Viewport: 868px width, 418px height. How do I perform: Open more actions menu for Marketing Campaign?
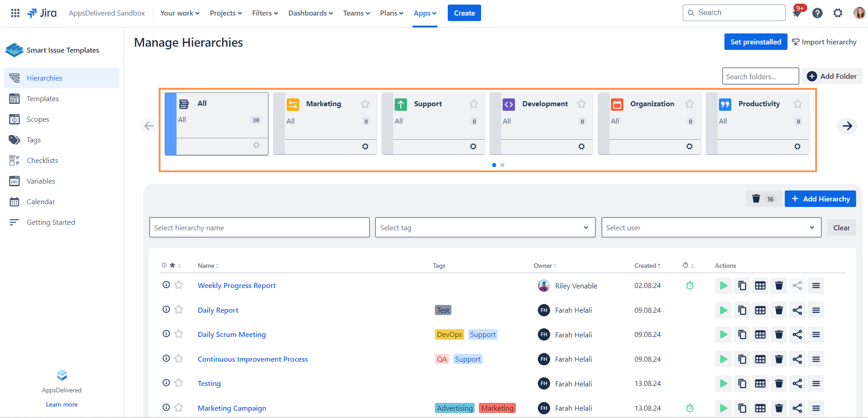pos(816,408)
